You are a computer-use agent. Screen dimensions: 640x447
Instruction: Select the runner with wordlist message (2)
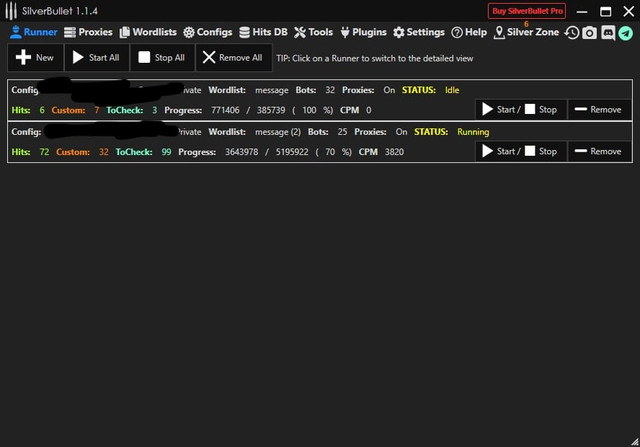coord(320,142)
